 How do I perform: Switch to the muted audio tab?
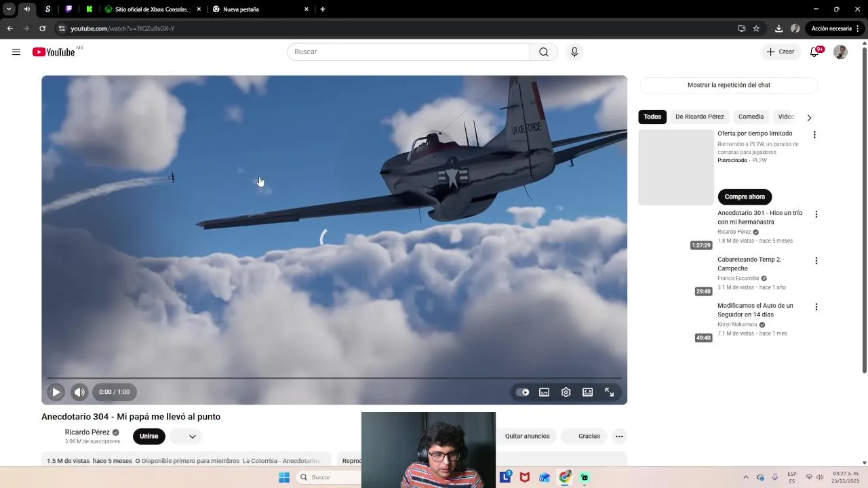coord(27,9)
